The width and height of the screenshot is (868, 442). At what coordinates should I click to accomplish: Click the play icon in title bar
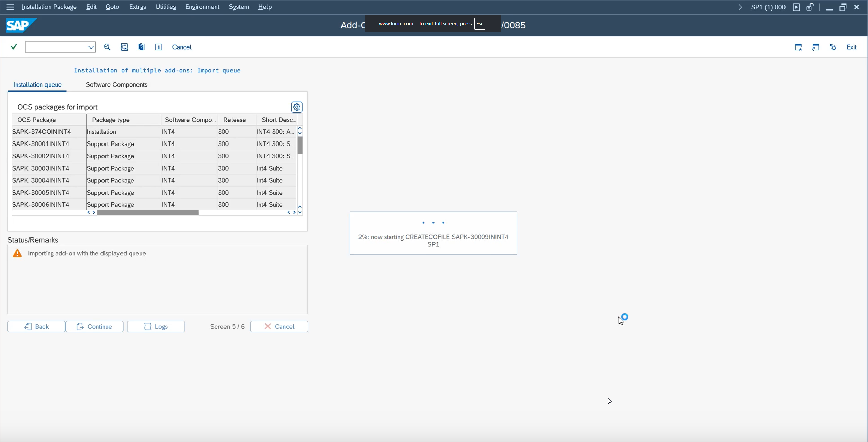[796, 7]
